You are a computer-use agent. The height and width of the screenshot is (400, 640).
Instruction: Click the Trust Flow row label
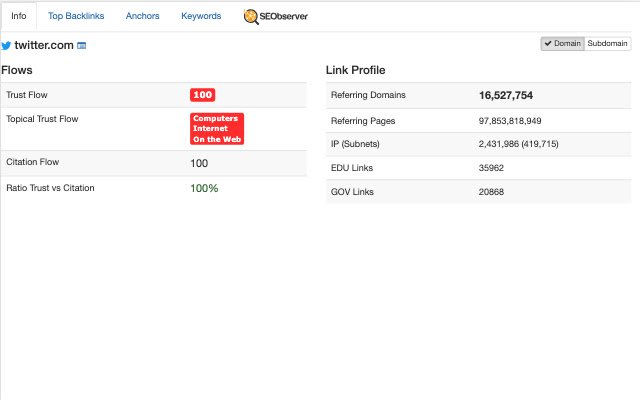(x=27, y=95)
